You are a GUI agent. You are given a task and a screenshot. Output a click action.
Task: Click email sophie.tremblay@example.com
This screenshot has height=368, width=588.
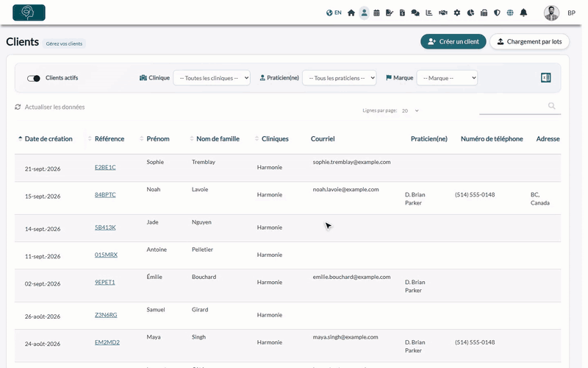pyautogui.click(x=351, y=162)
